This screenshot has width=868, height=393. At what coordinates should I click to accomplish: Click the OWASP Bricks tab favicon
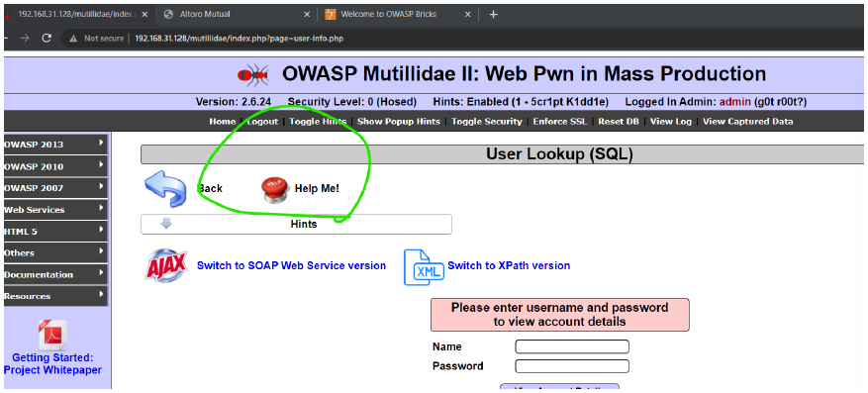(x=331, y=15)
